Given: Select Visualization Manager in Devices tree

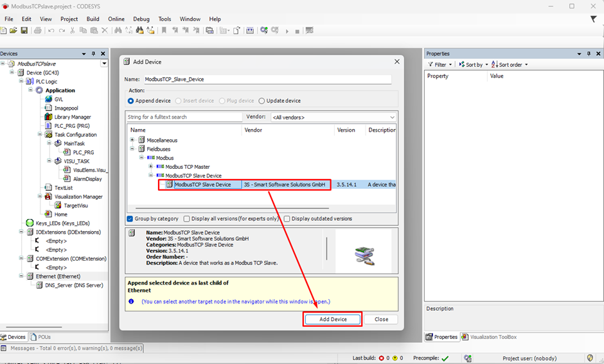Looking at the screenshot, I should click(x=78, y=196).
